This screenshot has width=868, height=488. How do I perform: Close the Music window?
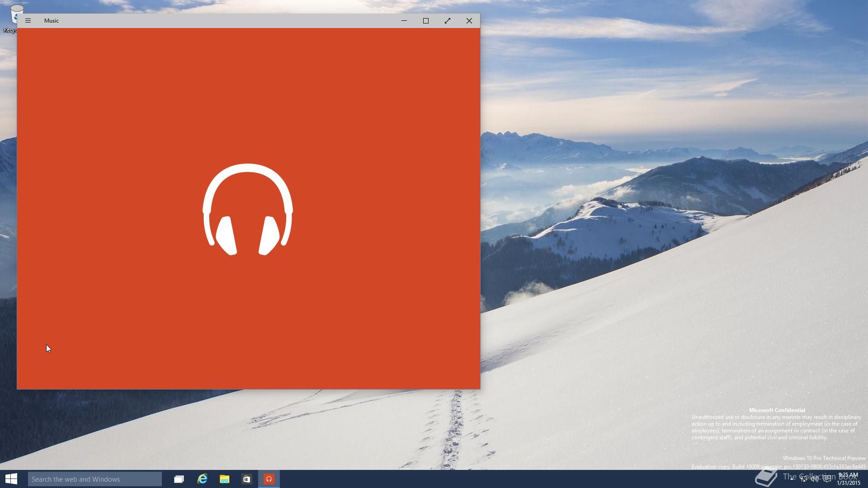click(469, 21)
